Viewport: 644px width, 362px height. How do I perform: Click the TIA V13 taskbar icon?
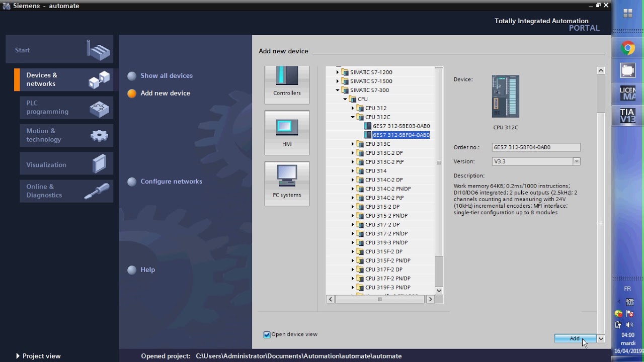click(628, 116)
